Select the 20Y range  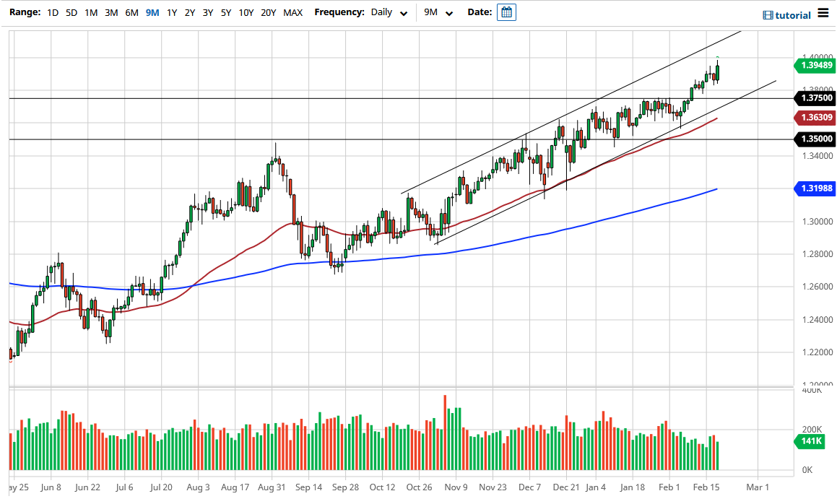coord(267,12)
